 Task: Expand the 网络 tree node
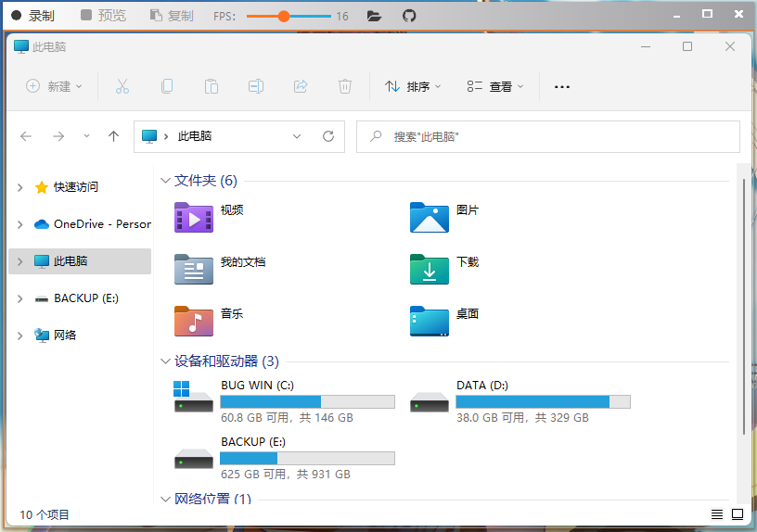(19, 336)
